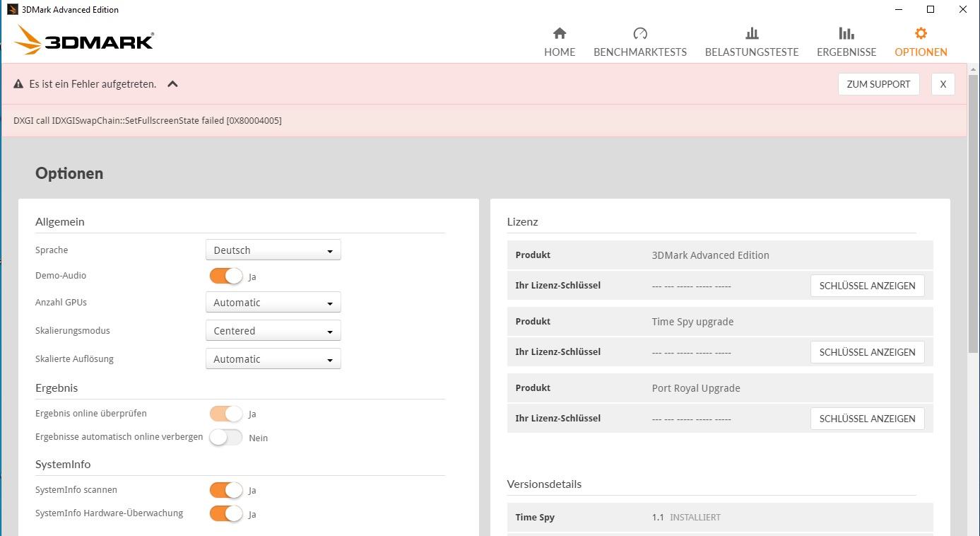Image resolution: width=980 pixels, height=536 pixels.
Task: Open the Skalierte Auflösung dropdown
Action: pos(273,359)
